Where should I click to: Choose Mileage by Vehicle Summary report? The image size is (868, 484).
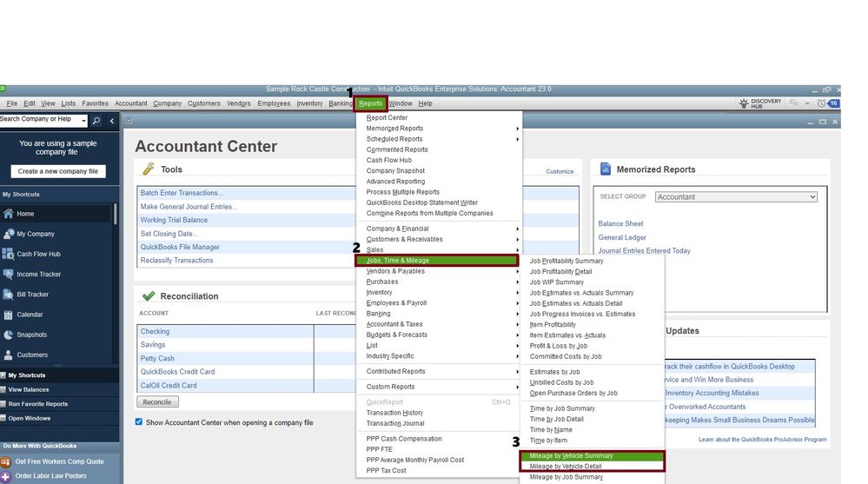click(592, 455)
